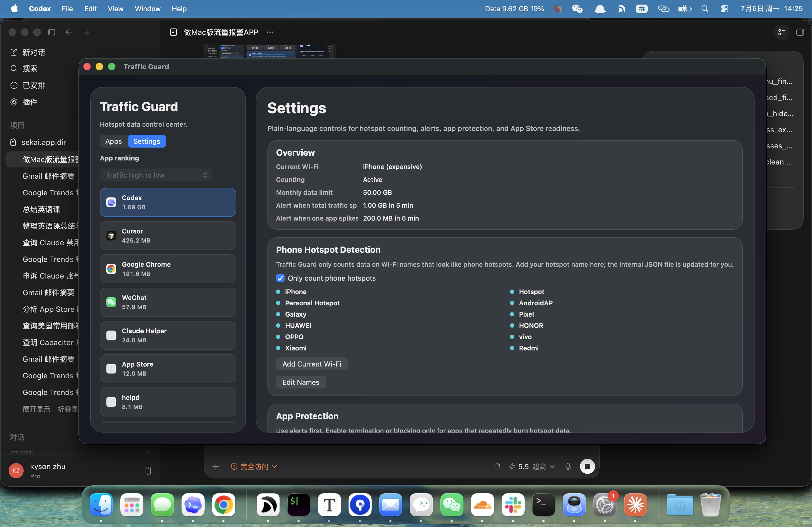Open System Settings from the Dock
812x527 pixels.
coord(604,504)
